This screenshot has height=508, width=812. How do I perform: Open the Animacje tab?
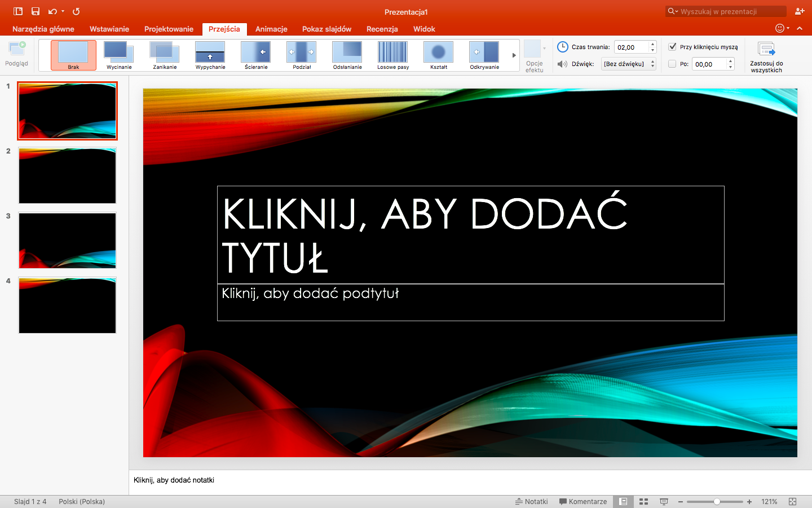(x=271, y=29)
